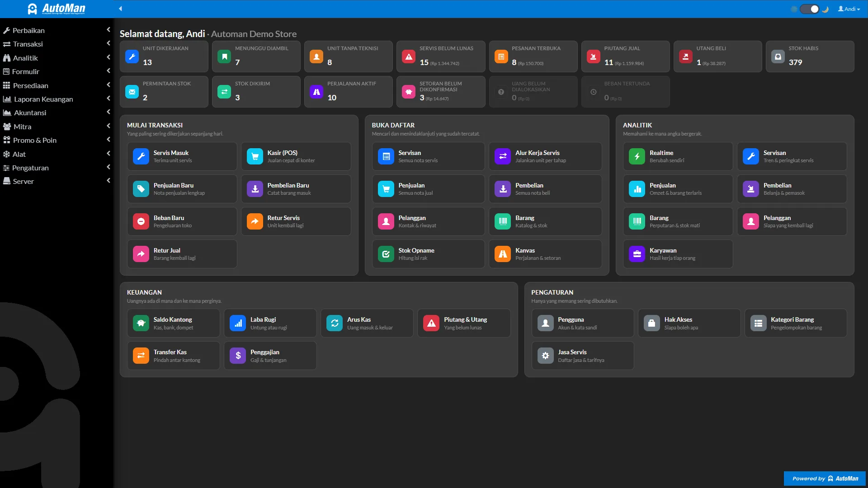Open the Utang Beli stat card
Viewport: 868px width, 488px height.
pyautogui.click(x=717, y=56)
